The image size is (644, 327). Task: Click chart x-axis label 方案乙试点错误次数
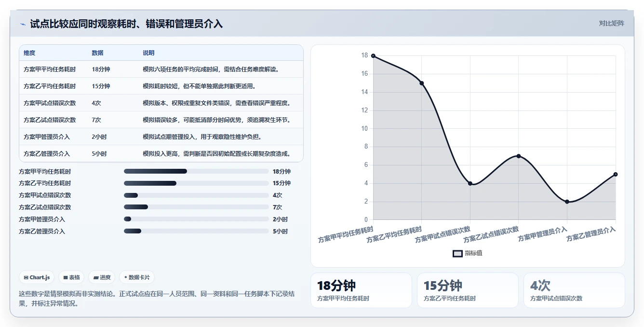(491, 234)
